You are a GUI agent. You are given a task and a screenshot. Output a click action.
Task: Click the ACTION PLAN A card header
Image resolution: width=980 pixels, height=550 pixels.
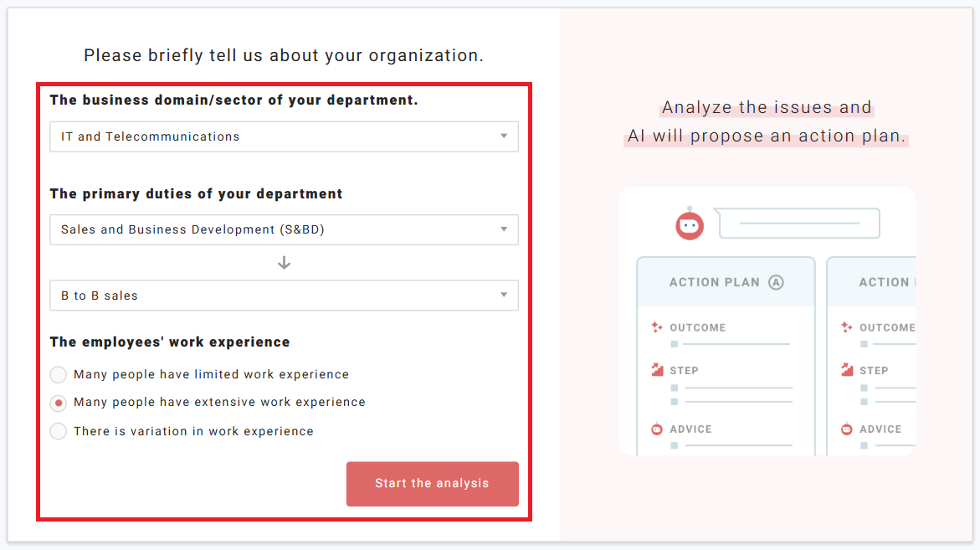tap(725, 282)
